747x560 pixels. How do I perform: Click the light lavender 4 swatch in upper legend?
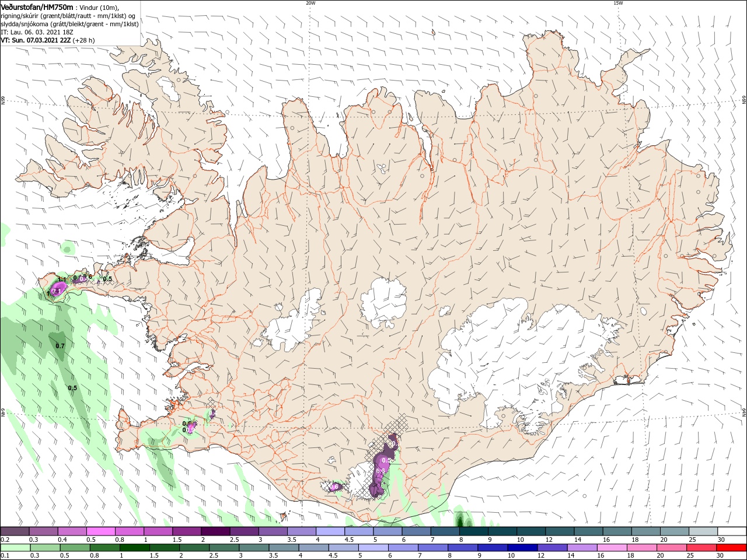coord(330,531)
